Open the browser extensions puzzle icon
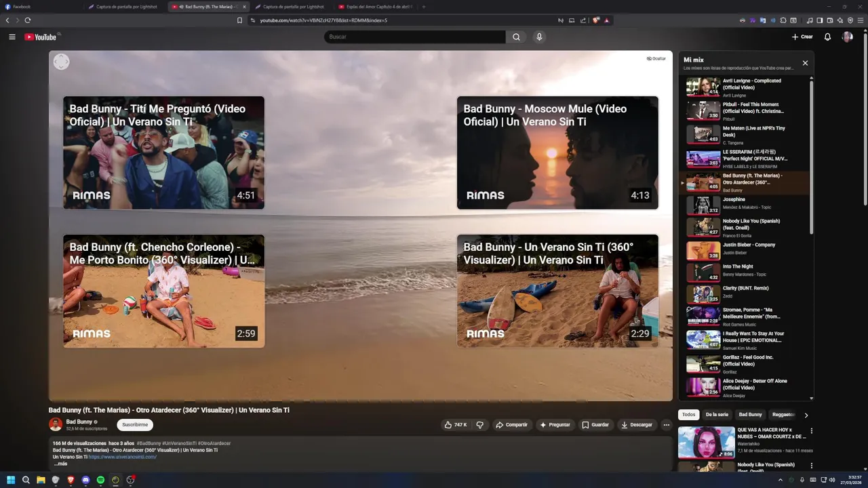The image size is (868, 488). click(x=783, y=20)
